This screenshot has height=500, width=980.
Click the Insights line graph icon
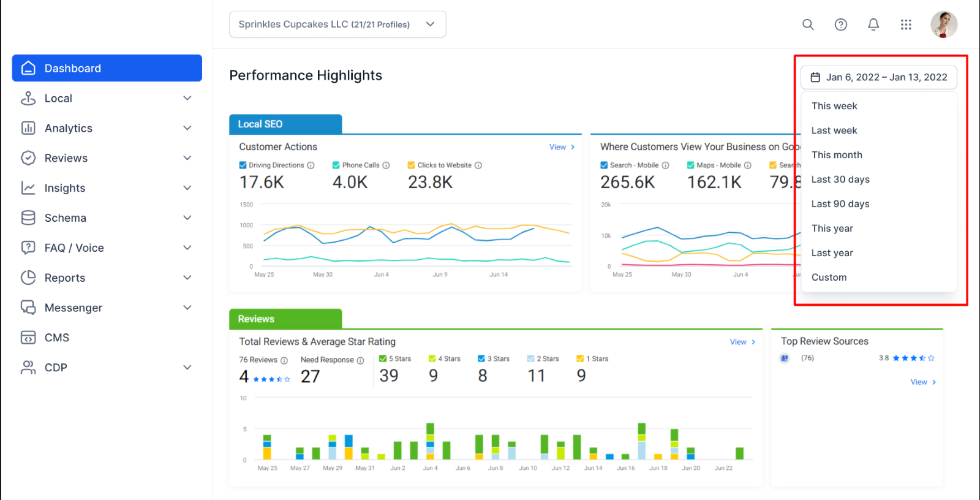[28, 188]
